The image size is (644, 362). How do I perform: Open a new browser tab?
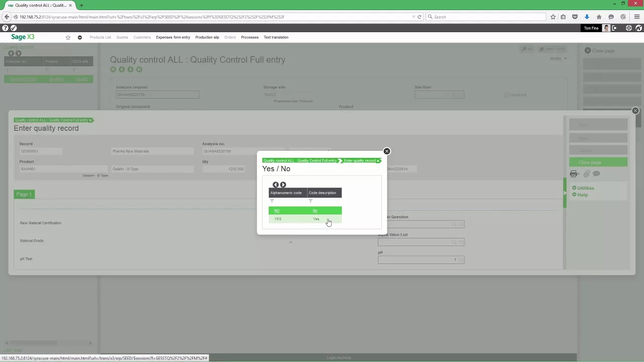(81, 5)
